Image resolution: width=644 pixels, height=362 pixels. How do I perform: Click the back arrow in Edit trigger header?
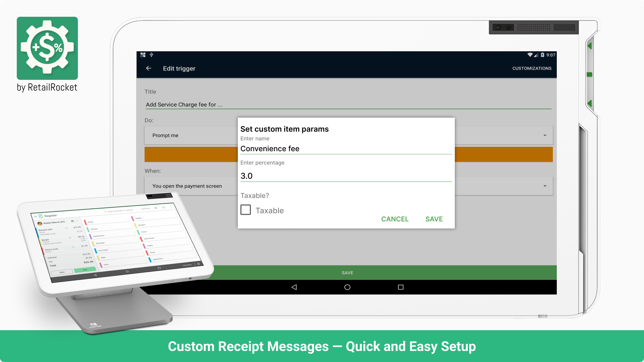pos(149,68)
